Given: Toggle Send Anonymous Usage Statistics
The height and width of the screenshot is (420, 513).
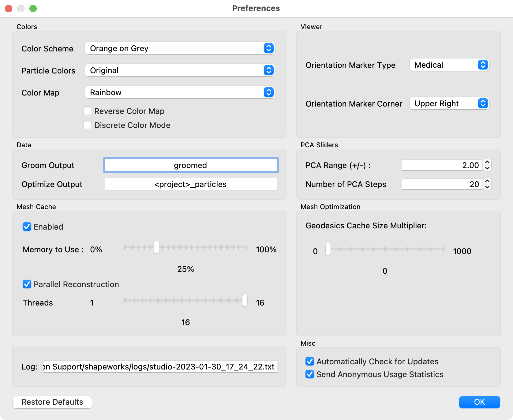Looking at the screenshot, I should coord(310,374).
